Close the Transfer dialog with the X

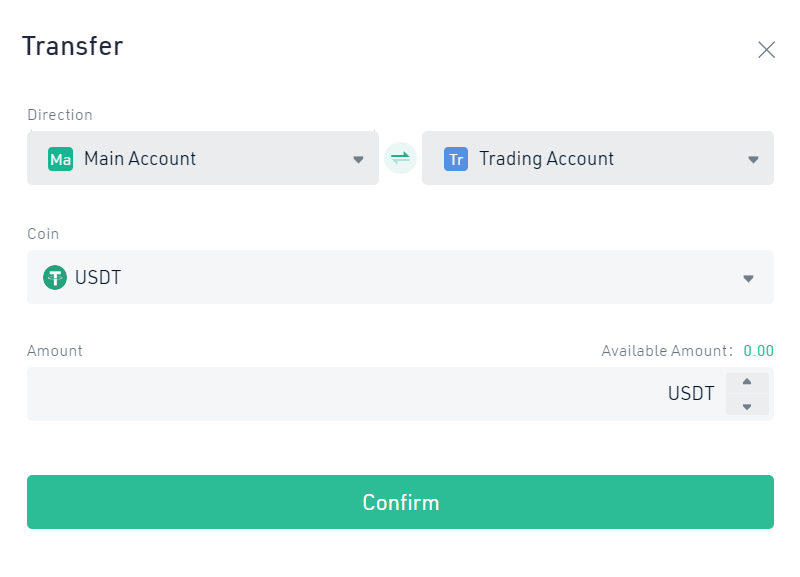[766, 50]
